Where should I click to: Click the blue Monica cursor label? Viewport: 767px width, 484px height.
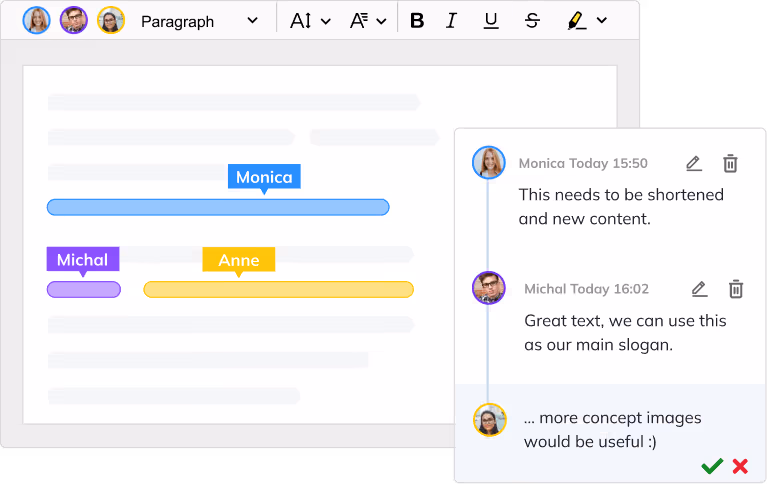pos(264,177)
